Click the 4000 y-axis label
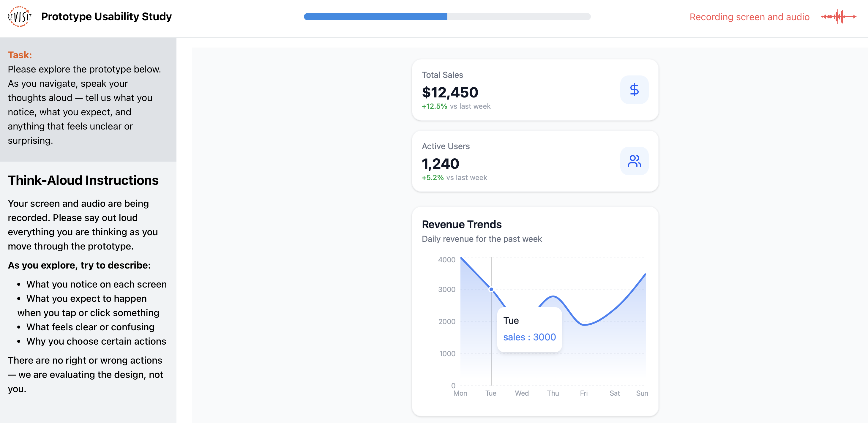This screenshot has height=423, width=868. (x=446, y=260)
